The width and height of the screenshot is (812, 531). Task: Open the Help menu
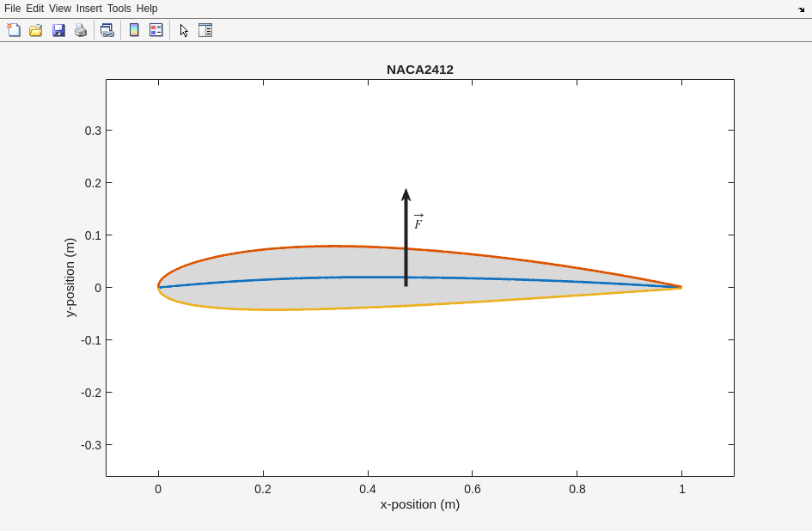click(x=147, y=9)
